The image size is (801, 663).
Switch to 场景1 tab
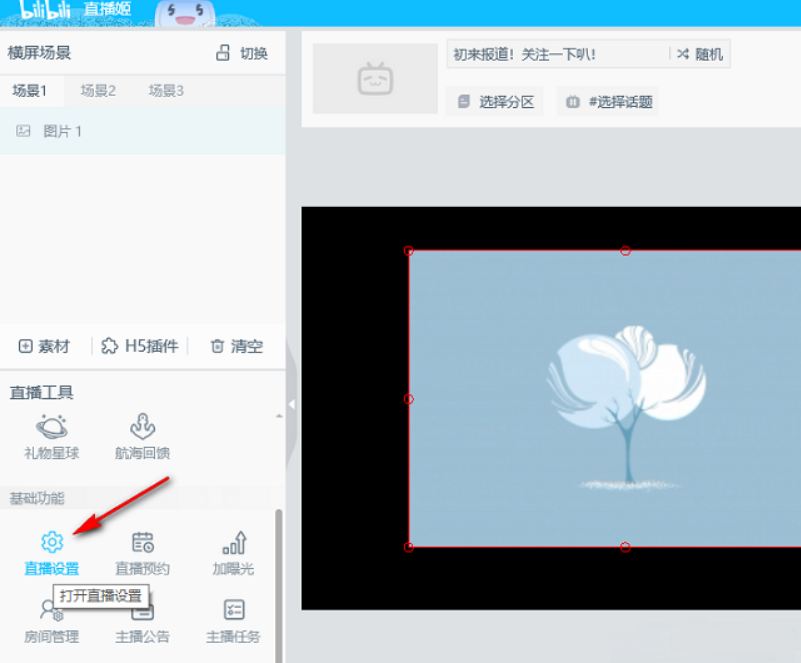click(x=30, y=91)
